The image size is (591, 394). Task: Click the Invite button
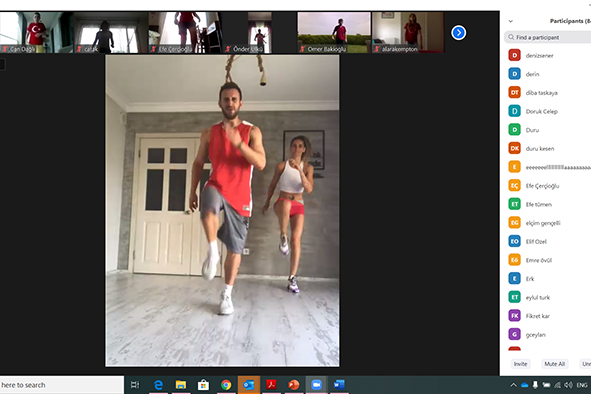pyautogui.click(x=521, y=364)
